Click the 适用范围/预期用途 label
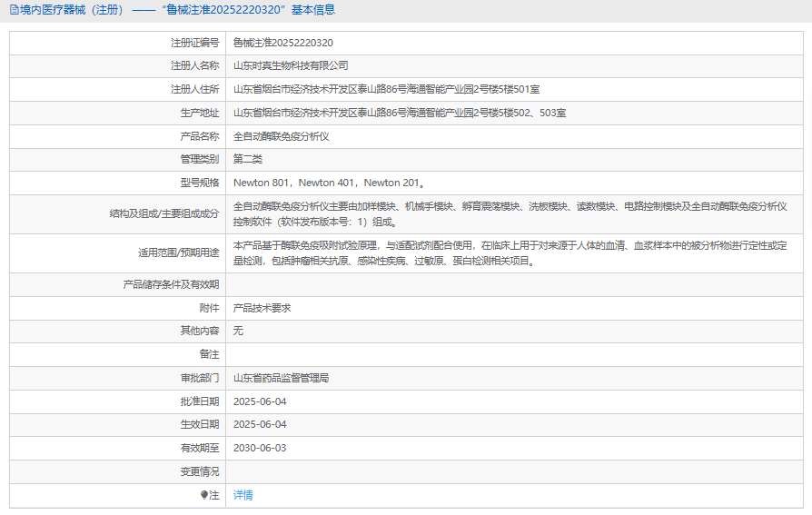The width and height of the screenshot is (812, 515). pyautogui.click(x=178, y=253)
